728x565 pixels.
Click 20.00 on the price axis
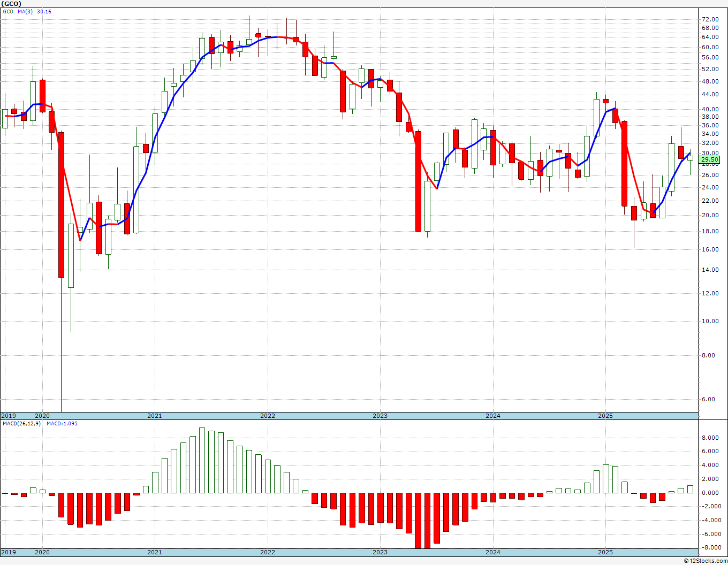[x=710, y=215]
